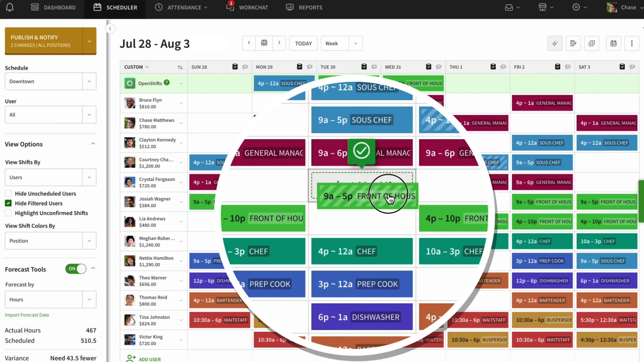The width and height of the screenshot is (644, 362).
Task: Open the notifications bell
Action: tap(10, 7)
